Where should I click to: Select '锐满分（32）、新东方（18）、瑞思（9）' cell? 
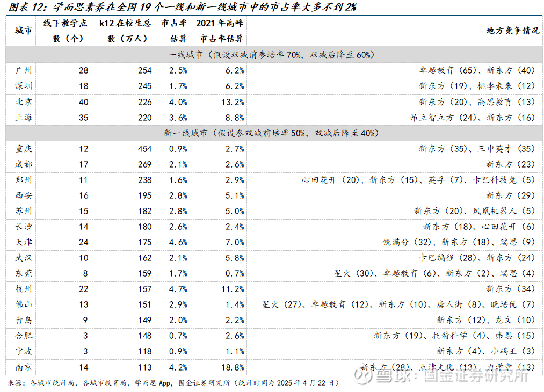click(x=459, y=243)
